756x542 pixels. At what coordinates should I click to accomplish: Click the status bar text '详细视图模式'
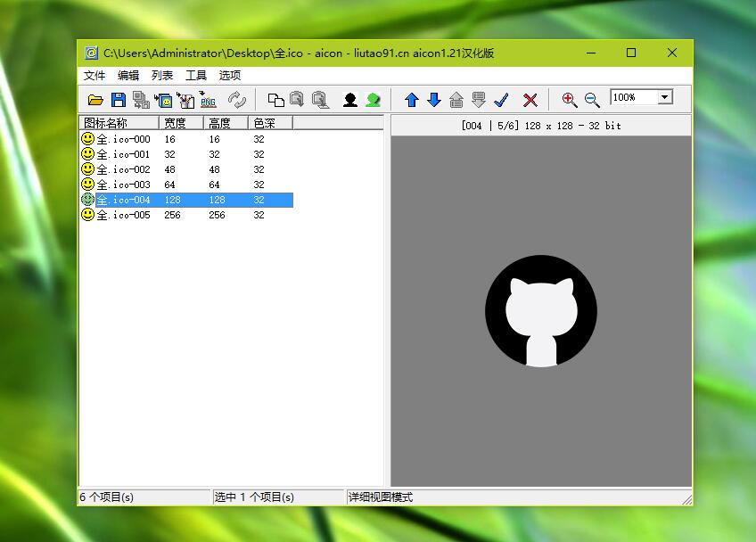381,497
